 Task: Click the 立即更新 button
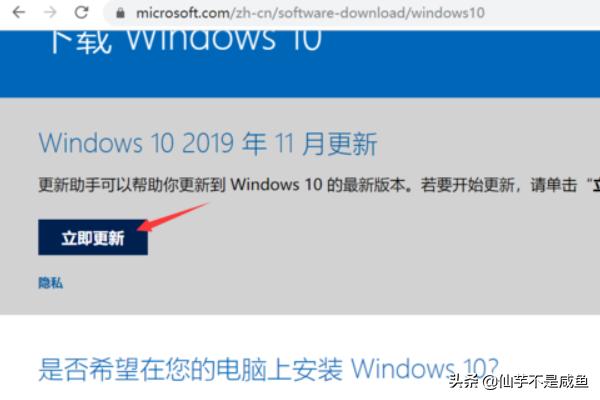tap(93, 237)
